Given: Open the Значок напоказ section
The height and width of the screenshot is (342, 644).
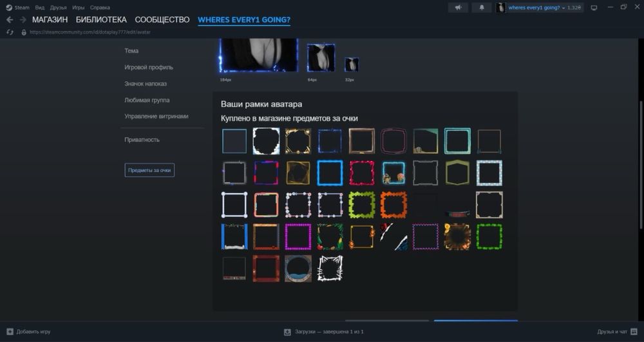Looking at the screenshot, I should (146, 84).
